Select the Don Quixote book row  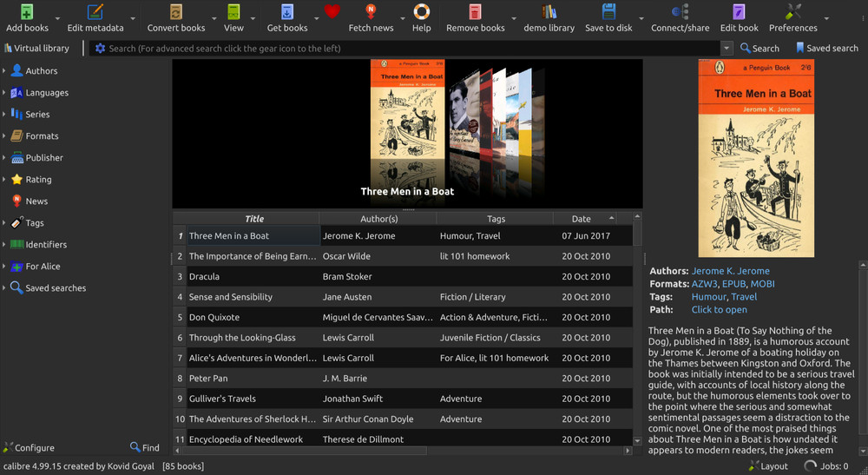[403, 317]
